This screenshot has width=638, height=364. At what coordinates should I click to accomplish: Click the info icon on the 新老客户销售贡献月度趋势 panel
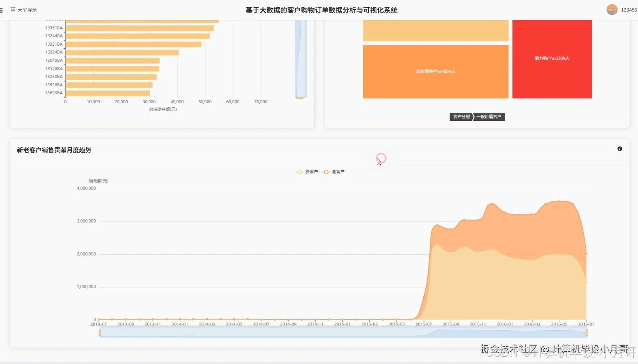(x=620, y=149)
